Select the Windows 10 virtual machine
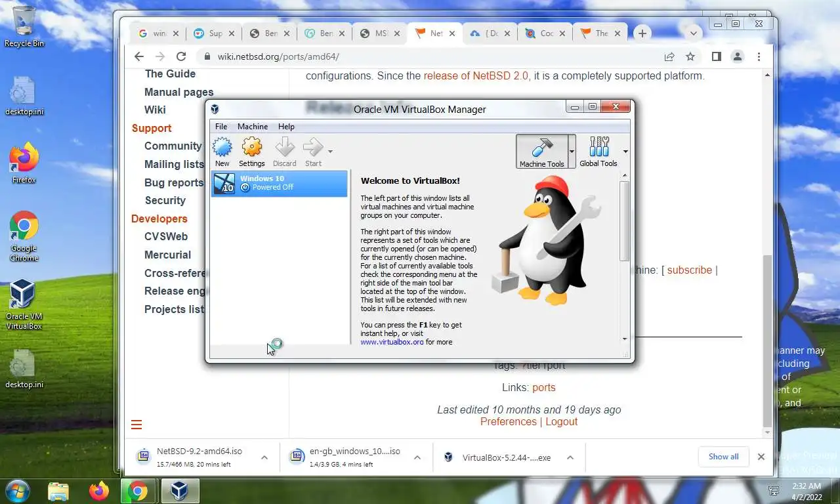The width and height of the screenshot is (840, 504). coord(279,183)
